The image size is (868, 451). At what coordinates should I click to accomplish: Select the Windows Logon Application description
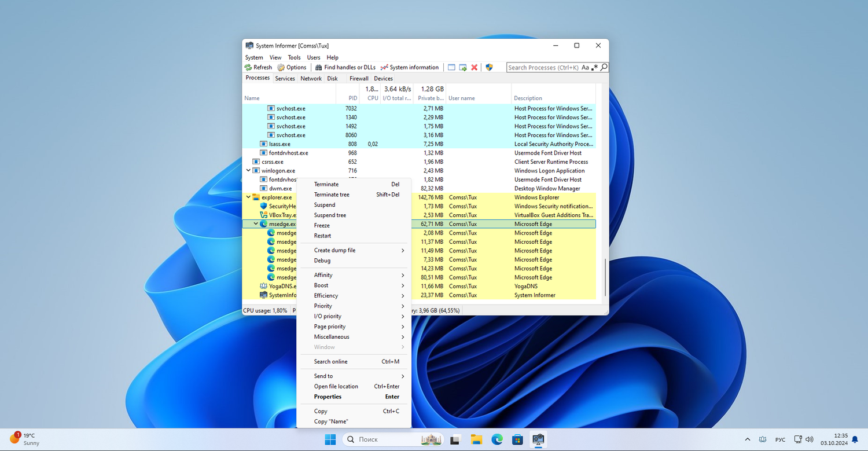click(x=550, y=171)
